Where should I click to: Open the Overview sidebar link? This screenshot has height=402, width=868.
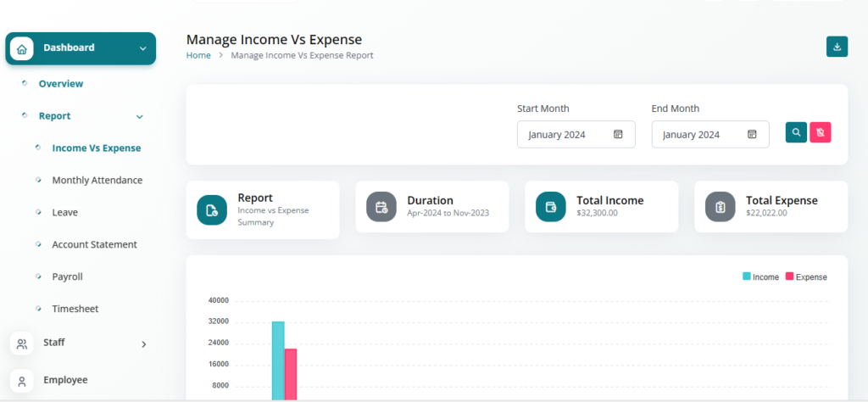(60, 84)
